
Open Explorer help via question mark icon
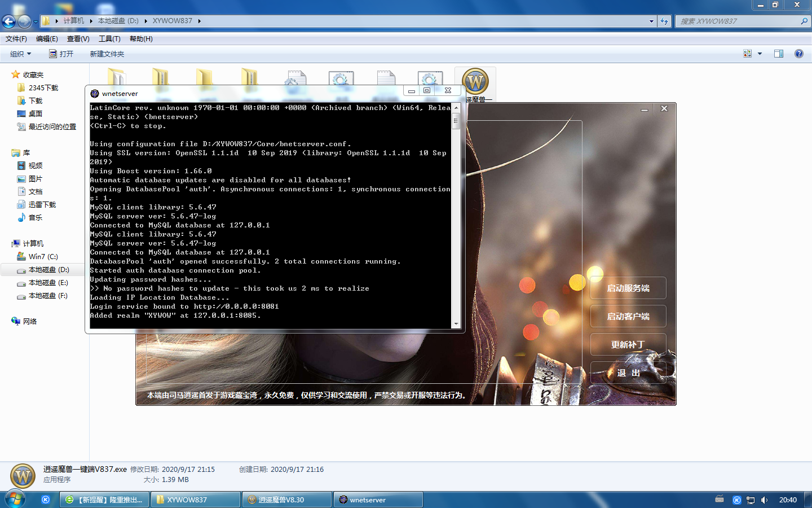tap(798, 54)
